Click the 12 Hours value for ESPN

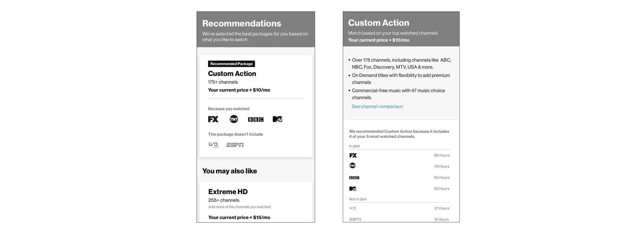pyautogui.click(x=441, y=219)
